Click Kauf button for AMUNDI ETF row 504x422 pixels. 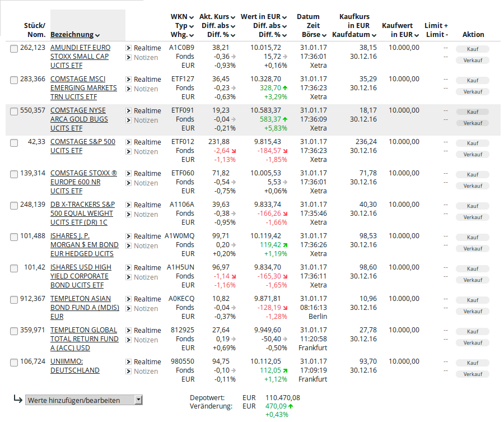(x=473, y=49)
